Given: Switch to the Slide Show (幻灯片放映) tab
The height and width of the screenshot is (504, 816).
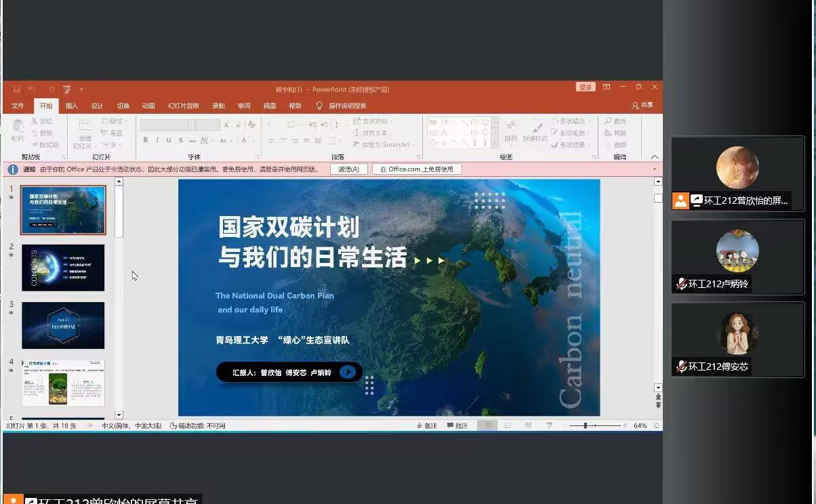Looking at the screenshot, I should pyautogui.click(x=183, y=106).
